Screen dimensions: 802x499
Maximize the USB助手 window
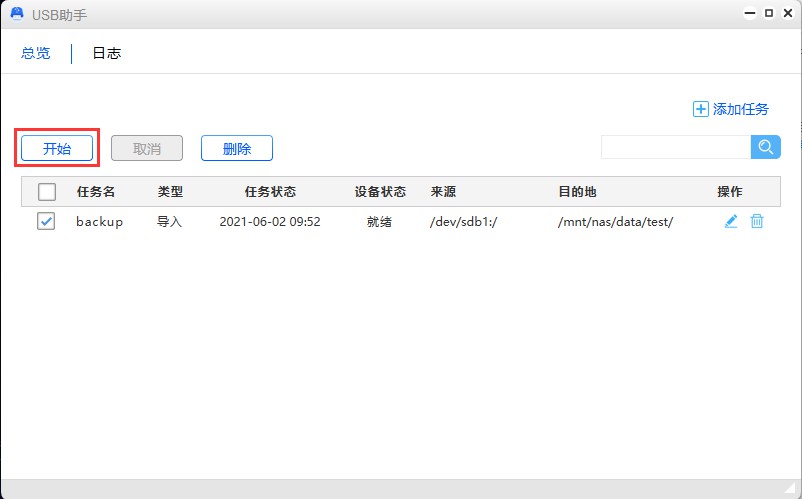(x=769, y=14)
